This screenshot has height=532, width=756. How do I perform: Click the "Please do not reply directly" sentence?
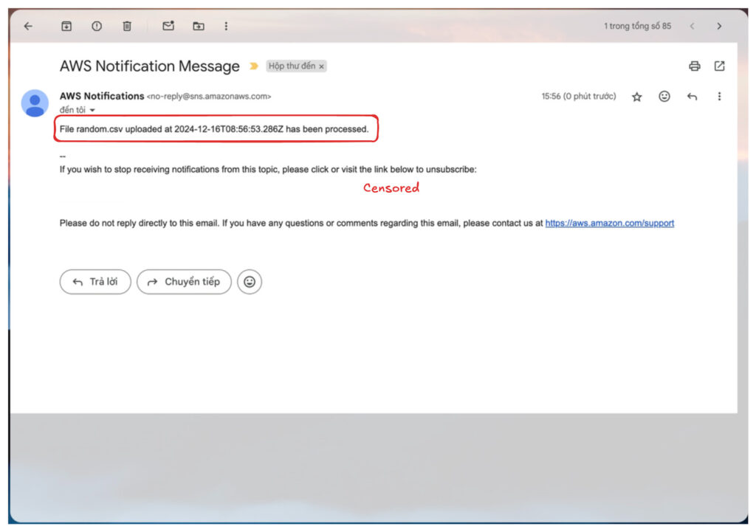(x=302, y=223)
